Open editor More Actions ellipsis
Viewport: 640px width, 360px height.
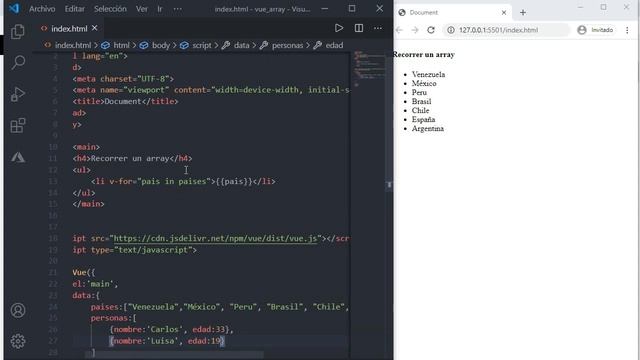pos(378,28)
